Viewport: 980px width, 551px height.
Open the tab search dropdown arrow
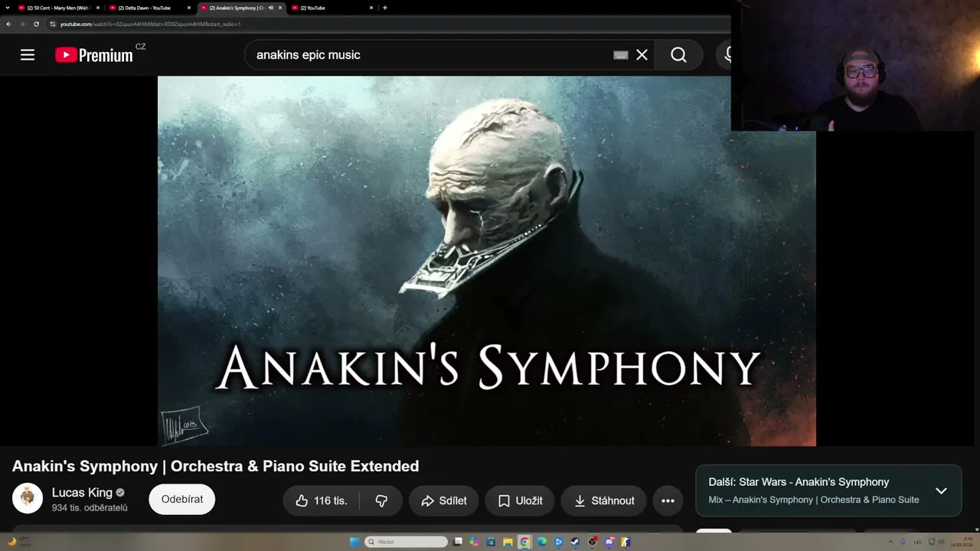point(6,8)
